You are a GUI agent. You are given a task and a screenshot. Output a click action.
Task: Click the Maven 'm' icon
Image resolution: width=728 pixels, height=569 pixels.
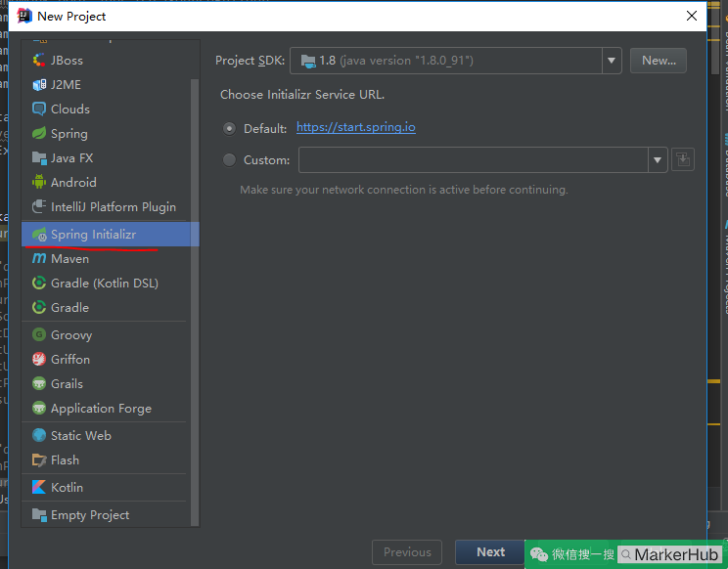(x=39, y=258)
